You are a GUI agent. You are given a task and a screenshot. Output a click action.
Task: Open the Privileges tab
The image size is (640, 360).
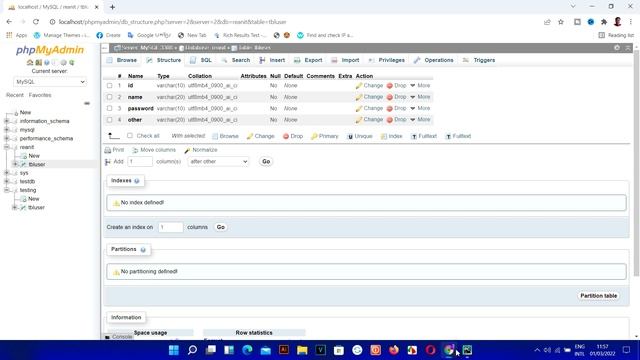387,60
